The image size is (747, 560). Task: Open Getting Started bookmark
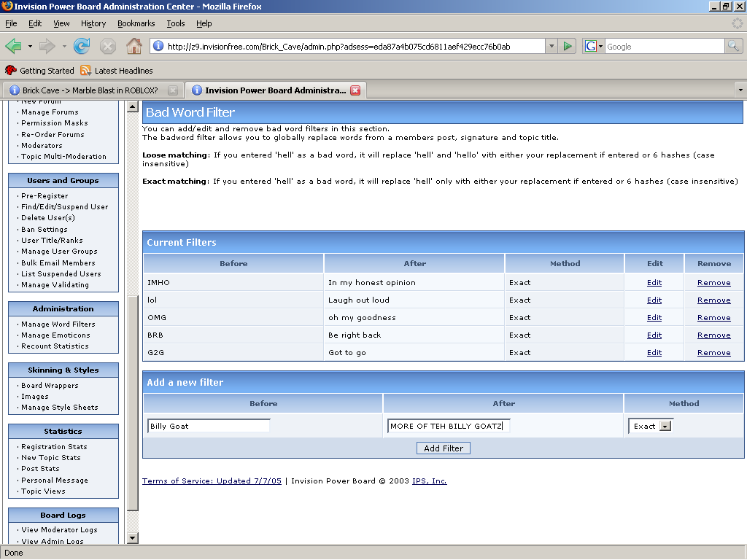click(x=40, y=71)
